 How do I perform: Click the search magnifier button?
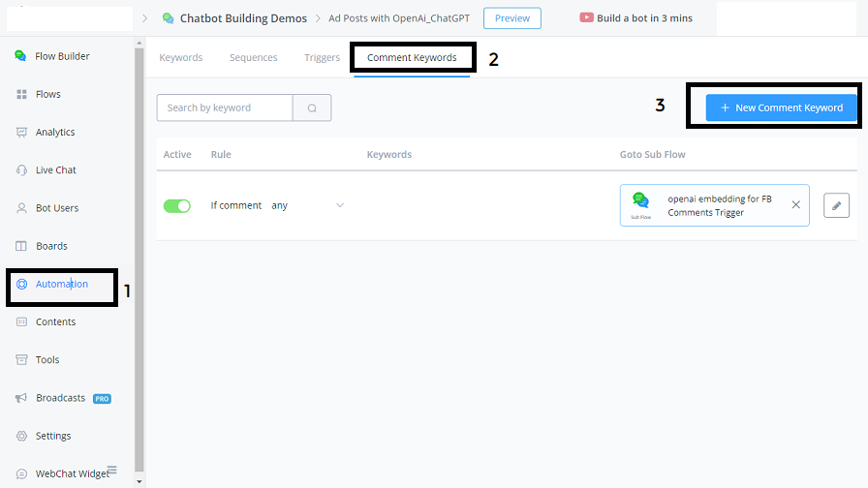click(x=312, y=108)
